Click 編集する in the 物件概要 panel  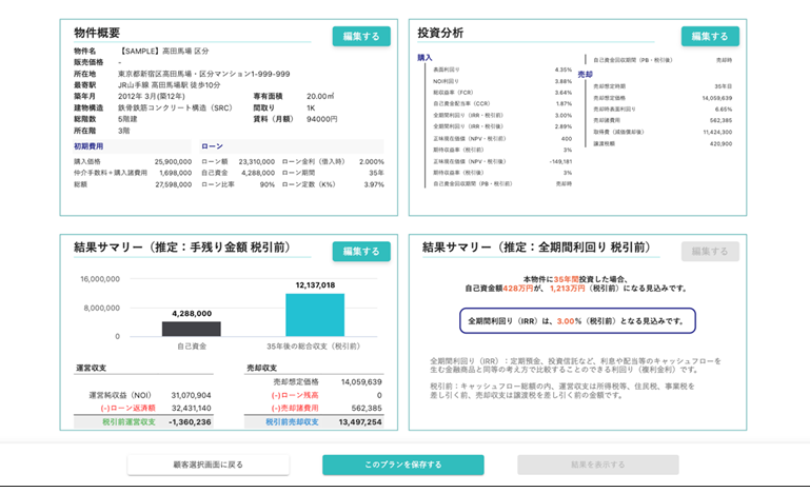(x=361, y=36)
